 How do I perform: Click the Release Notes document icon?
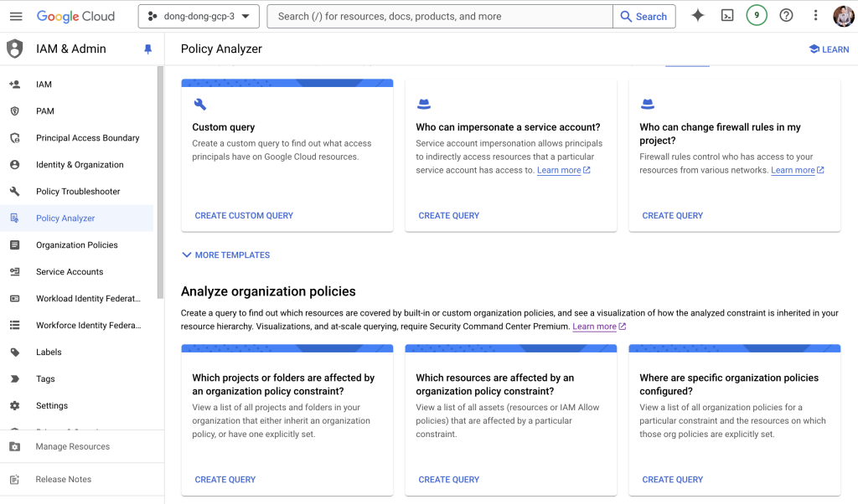tap(15, 480)
